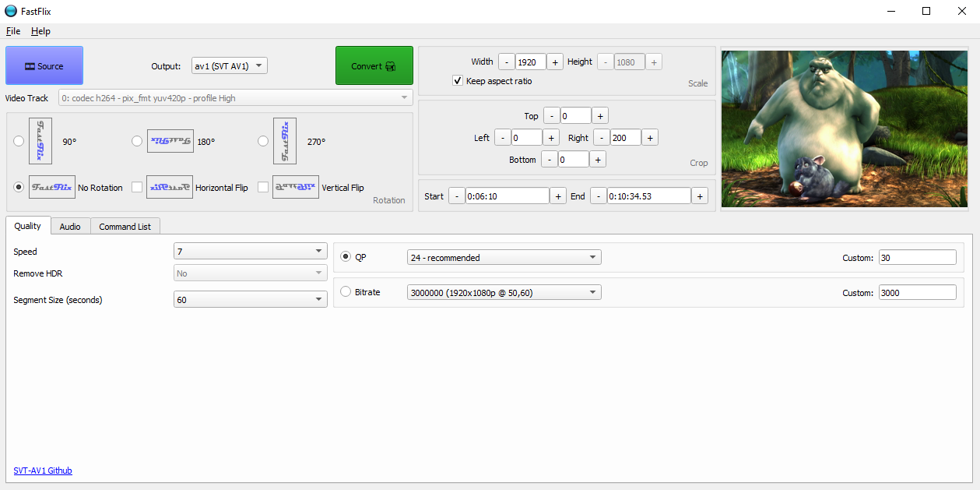
Task: Click the 270° rotation FastFlix icon
Action: [285, 141]
